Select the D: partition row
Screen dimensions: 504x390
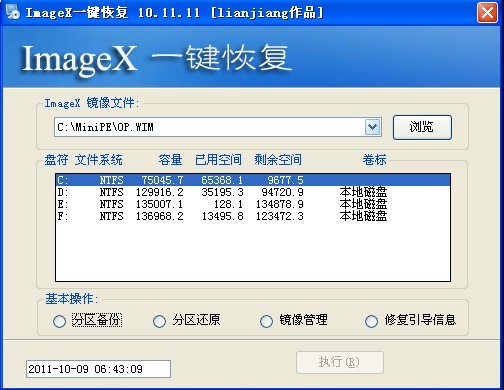click(253, 192)
